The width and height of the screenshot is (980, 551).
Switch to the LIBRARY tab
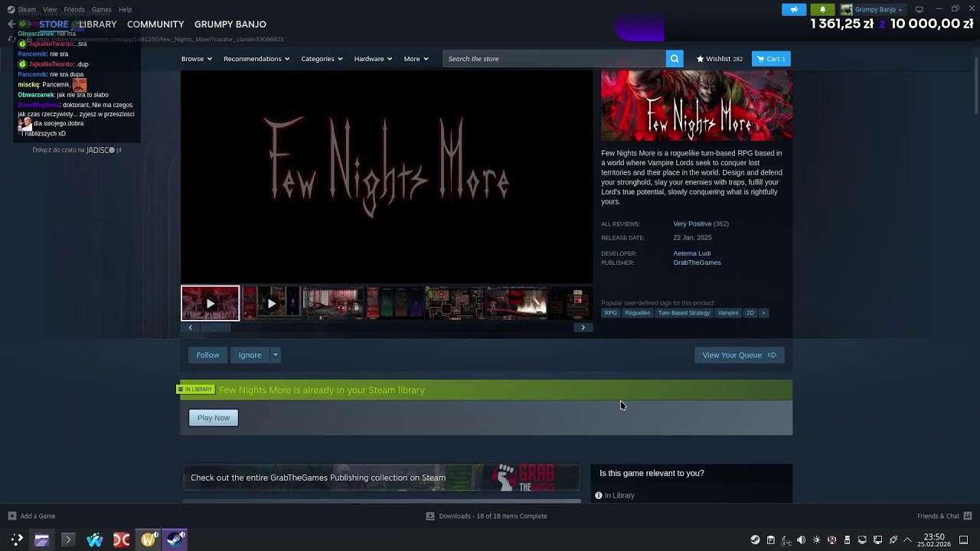click(x=98, y=24)
